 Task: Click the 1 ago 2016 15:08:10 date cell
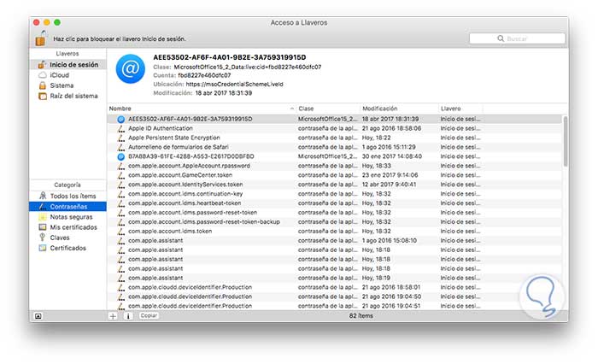point(389,240)
